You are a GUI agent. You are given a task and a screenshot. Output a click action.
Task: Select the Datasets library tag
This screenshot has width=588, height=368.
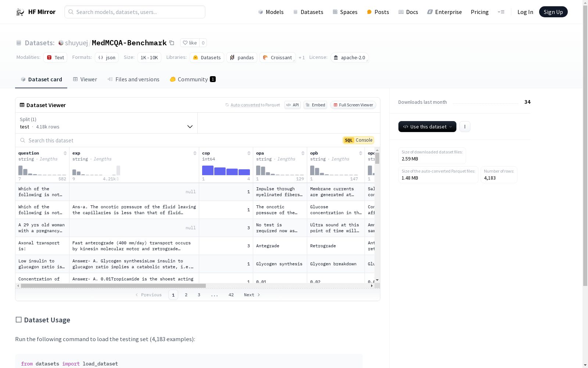pyautogui.click(x=207, y=58)
